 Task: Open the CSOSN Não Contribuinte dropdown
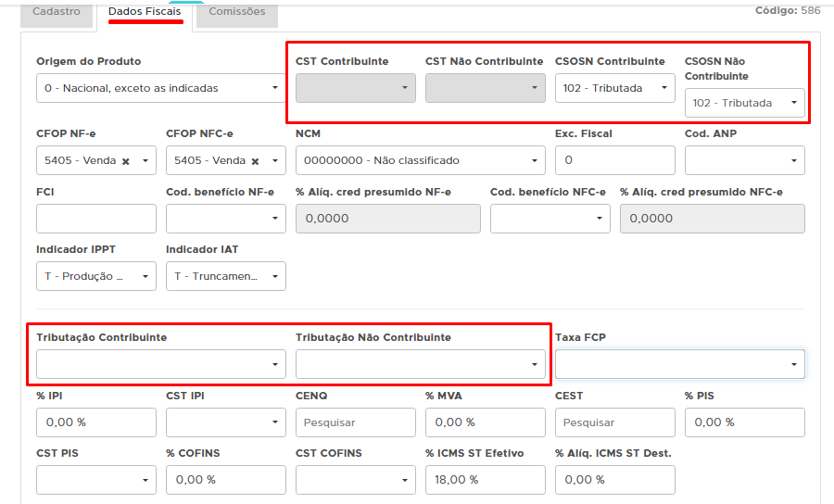744,104
